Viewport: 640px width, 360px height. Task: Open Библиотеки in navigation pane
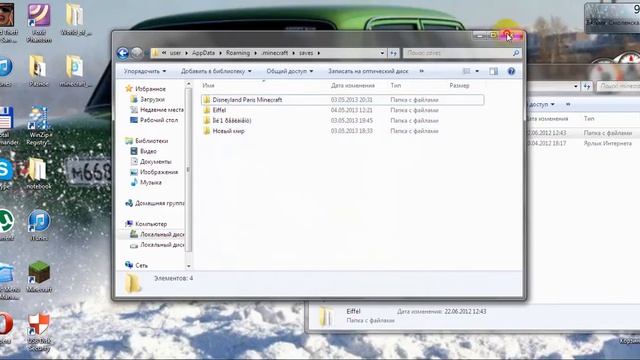[151, 141]
